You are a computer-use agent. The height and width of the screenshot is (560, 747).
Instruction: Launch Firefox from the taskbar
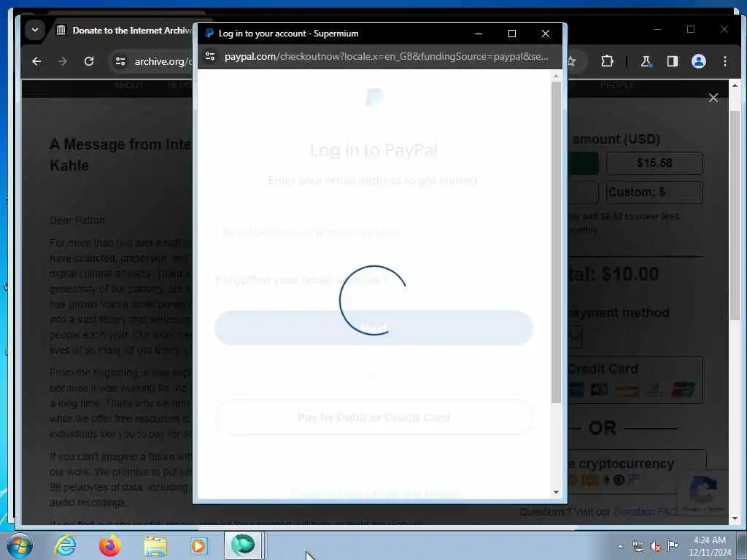click(x=109, y=545)
